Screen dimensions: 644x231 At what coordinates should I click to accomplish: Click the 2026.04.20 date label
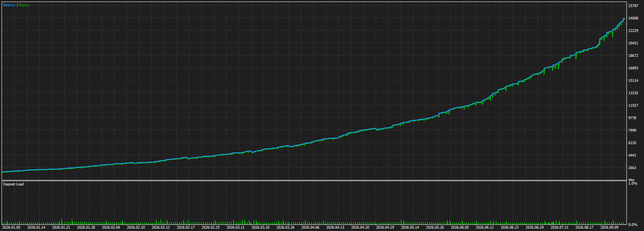(360, 227)
